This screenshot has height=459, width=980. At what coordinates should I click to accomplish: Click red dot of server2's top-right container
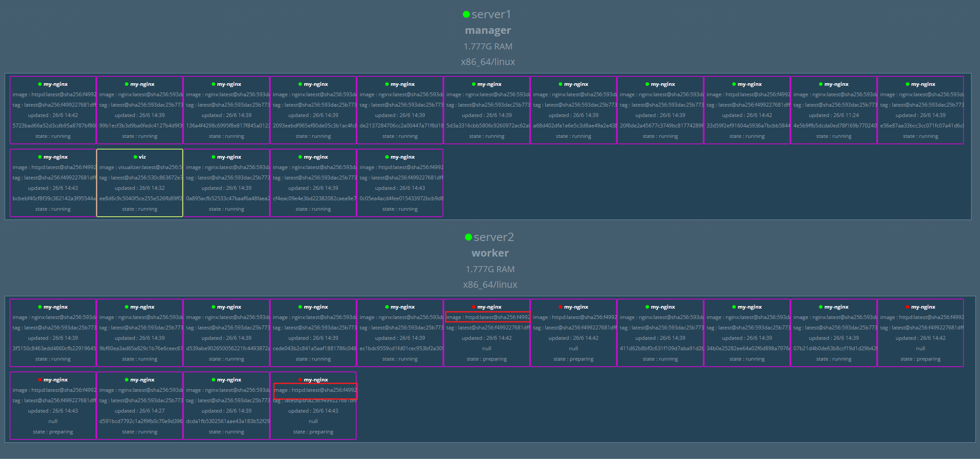point(908,307)
